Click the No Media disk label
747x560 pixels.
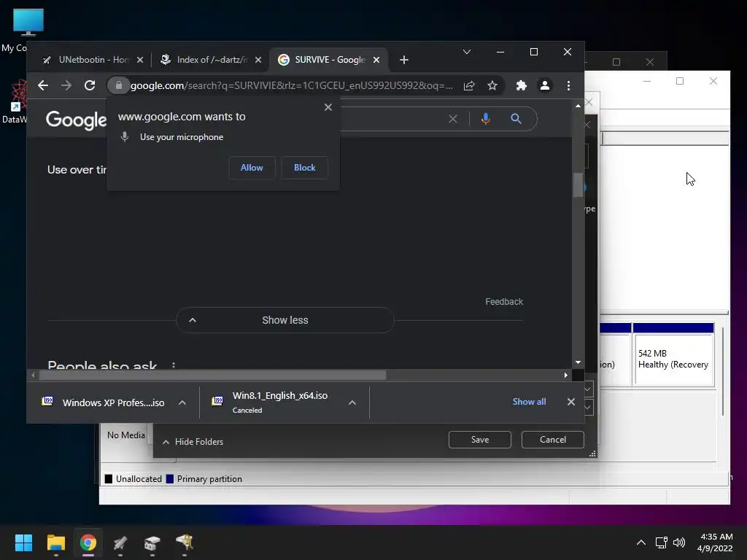125,435
